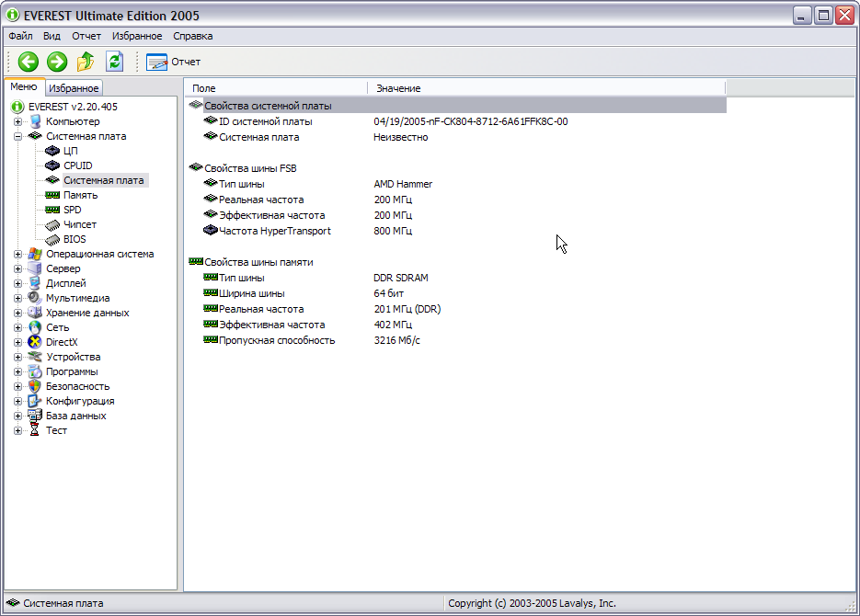Click the Неизвестно value
The image size is (860, 616).
click(401, 137)
